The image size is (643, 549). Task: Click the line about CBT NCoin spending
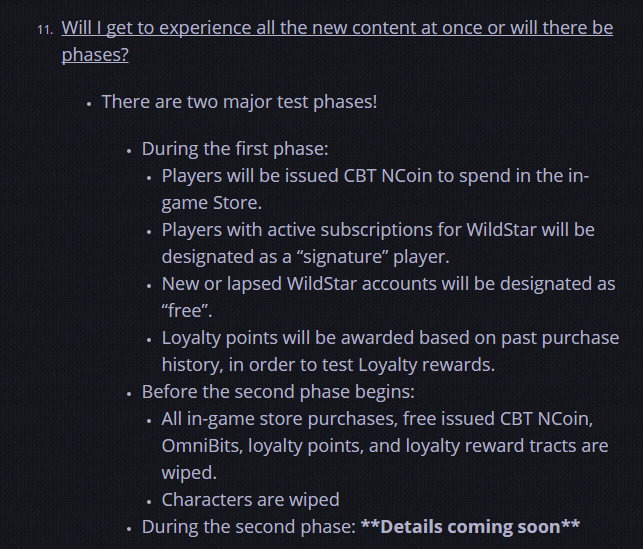(x=375, y=176)
